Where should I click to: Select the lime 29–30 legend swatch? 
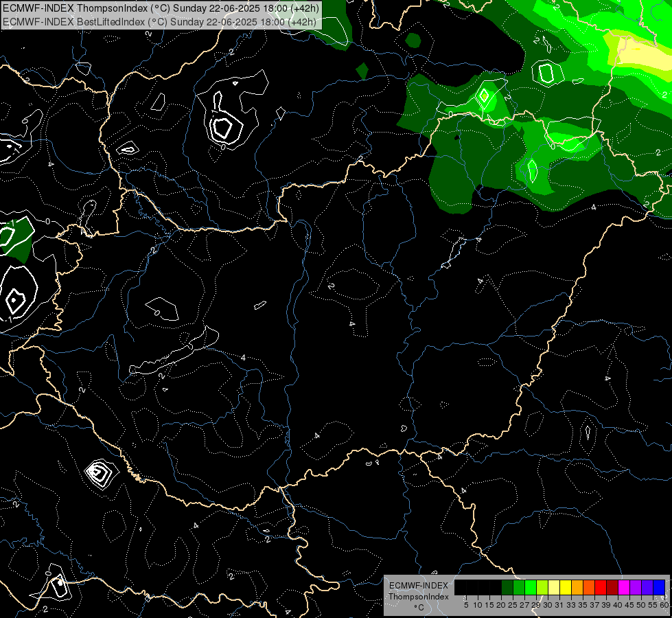click(x=542, y=587)
